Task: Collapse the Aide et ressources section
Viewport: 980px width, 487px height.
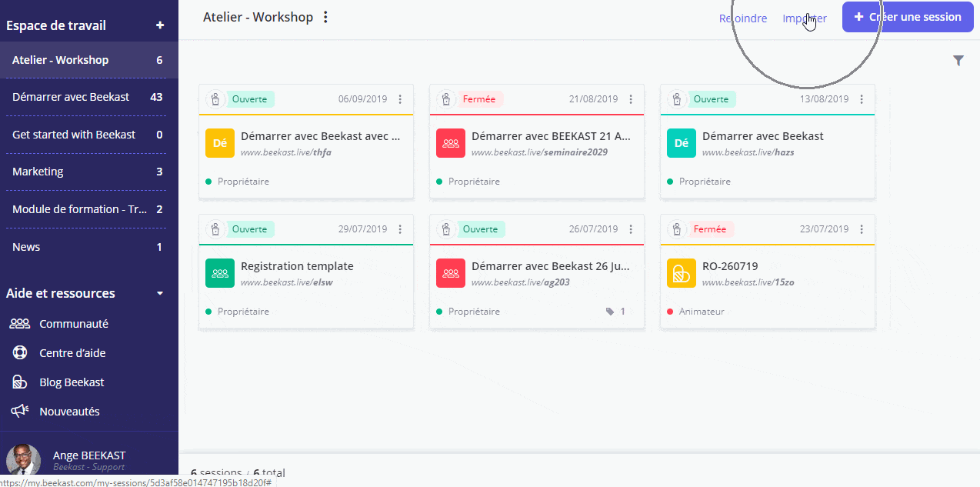Action: pyautogui.click(x=160, y=293)
